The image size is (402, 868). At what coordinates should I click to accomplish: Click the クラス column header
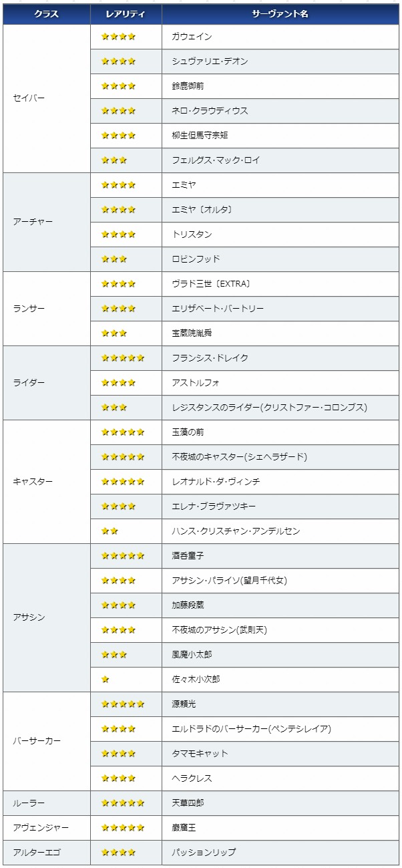click(47, 14)
